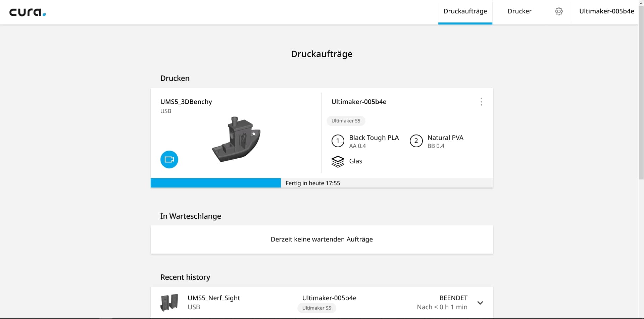644x319 pixels.
Task: Click the Cura logo
Action: [28, 12]
